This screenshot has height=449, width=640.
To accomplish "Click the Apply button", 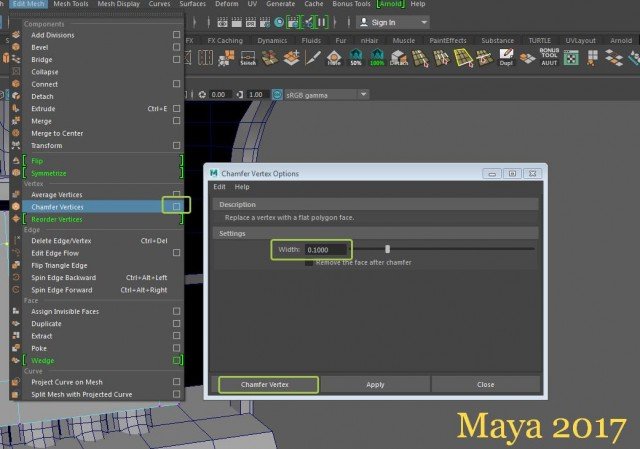I will (x=375, y=385).
